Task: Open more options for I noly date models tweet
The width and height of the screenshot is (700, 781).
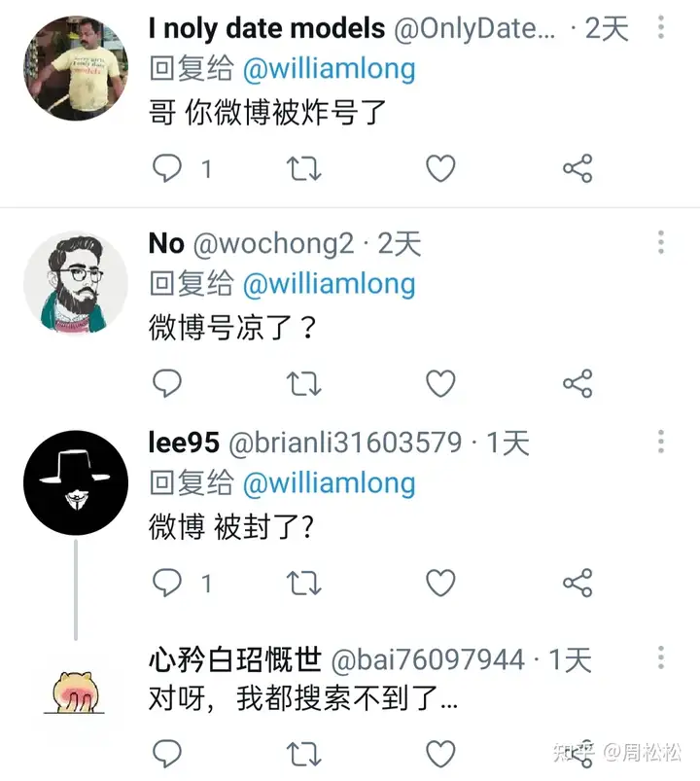Action: tap(661, 27)
